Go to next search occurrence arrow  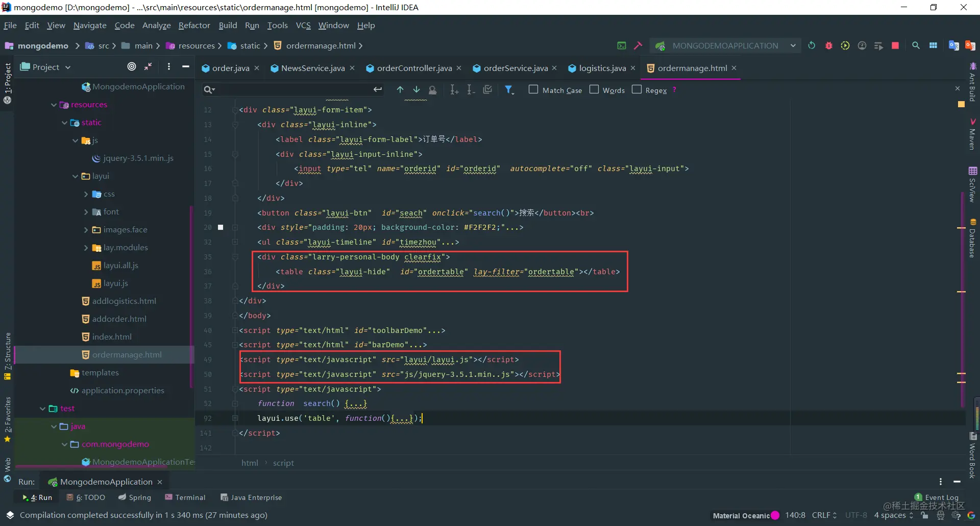tap(416, 90)
